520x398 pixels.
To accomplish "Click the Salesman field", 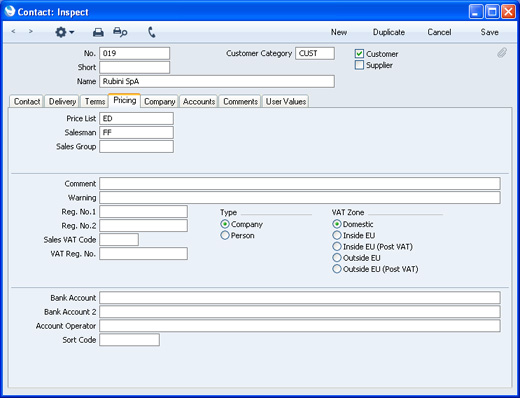I will 136,133.
